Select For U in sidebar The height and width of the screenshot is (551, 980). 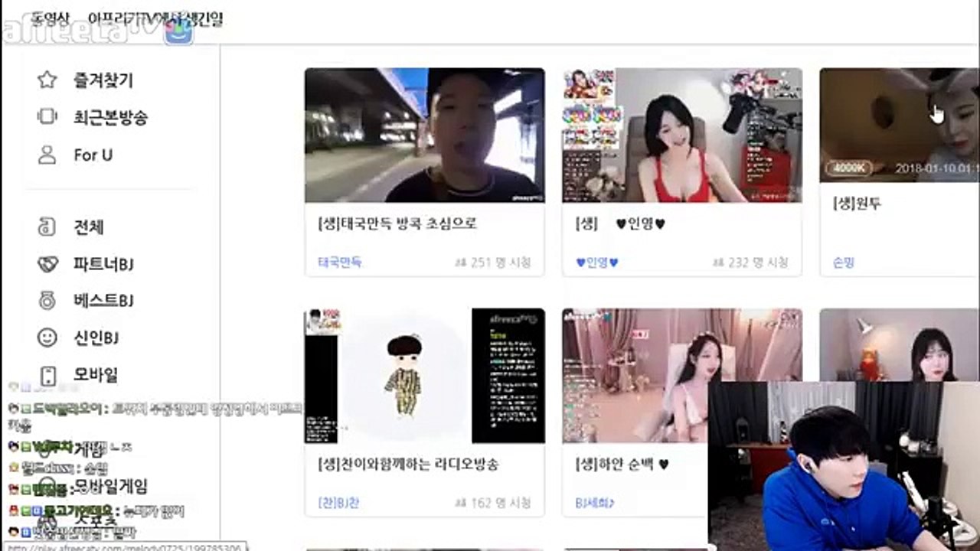pos(93,155)
